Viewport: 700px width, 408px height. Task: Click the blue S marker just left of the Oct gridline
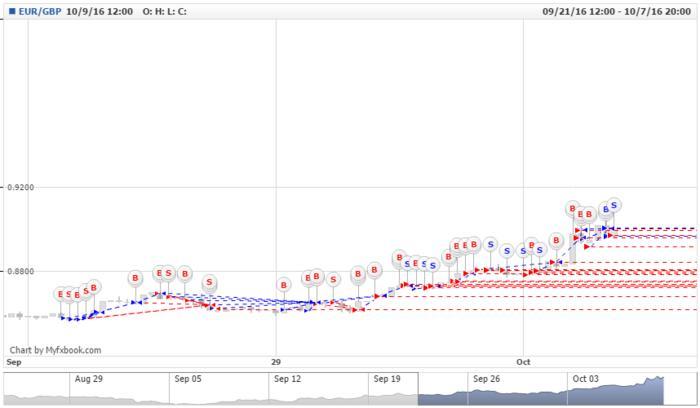(506, 251)
